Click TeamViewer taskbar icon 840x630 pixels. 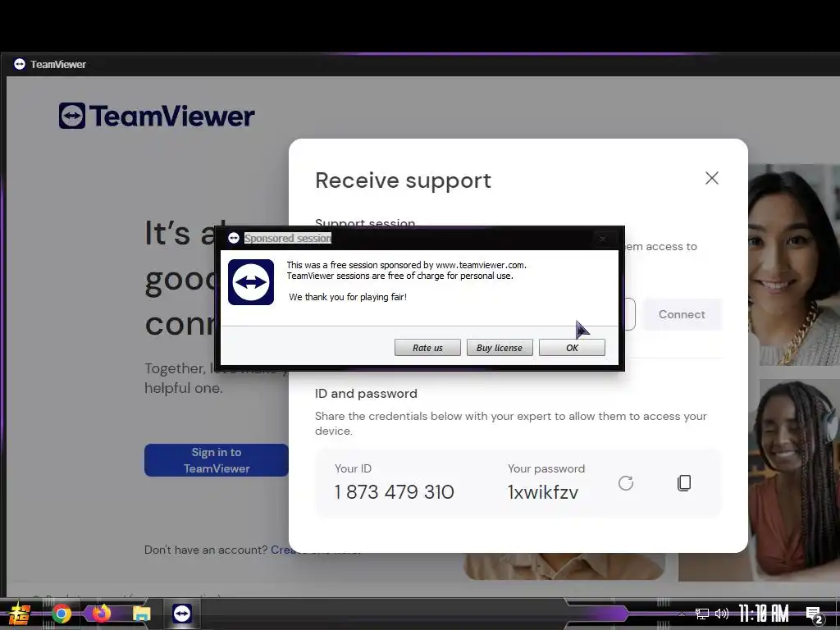pyautogui.click(x=181, y=613)
